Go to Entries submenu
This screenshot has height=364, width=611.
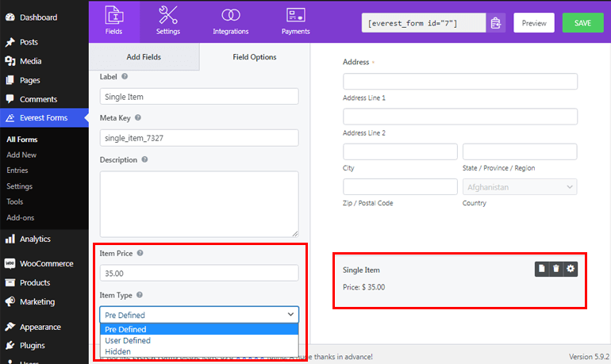[x=17, y=171]
